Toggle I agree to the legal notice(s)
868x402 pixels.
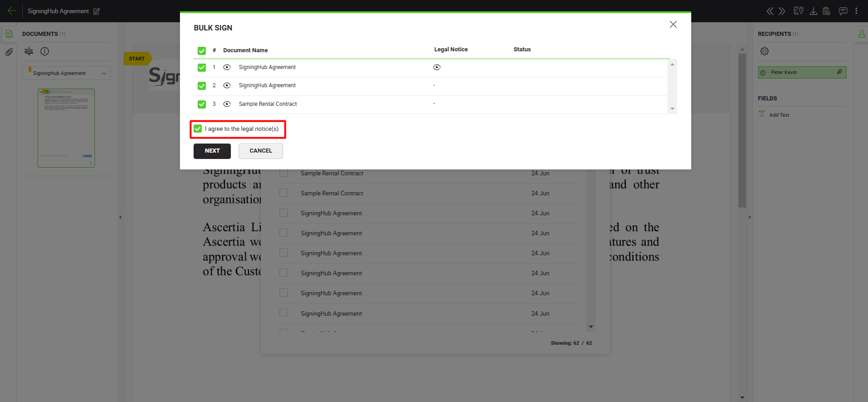[x=198, y=129]
